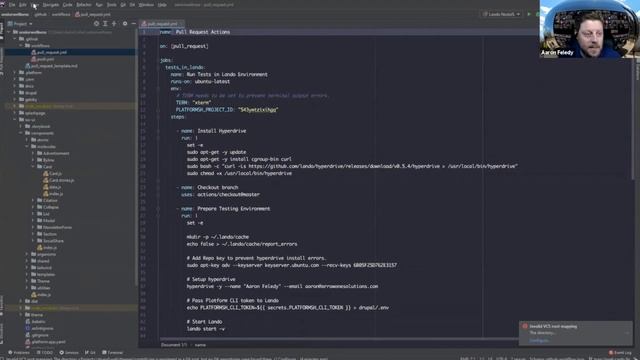Open the Terminal tool window

(113, 352)
